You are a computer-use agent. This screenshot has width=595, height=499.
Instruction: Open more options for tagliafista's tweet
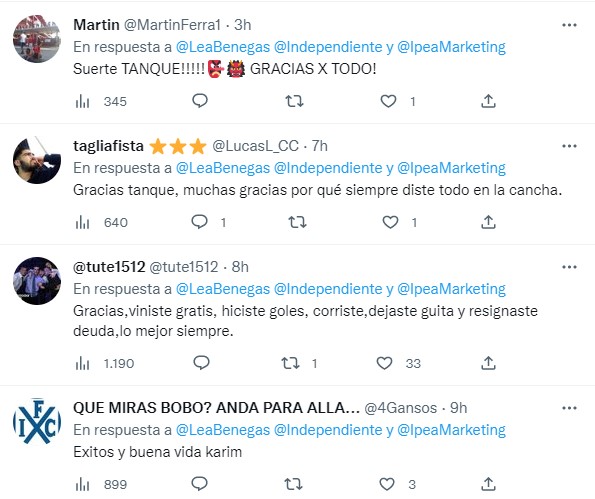569,146
